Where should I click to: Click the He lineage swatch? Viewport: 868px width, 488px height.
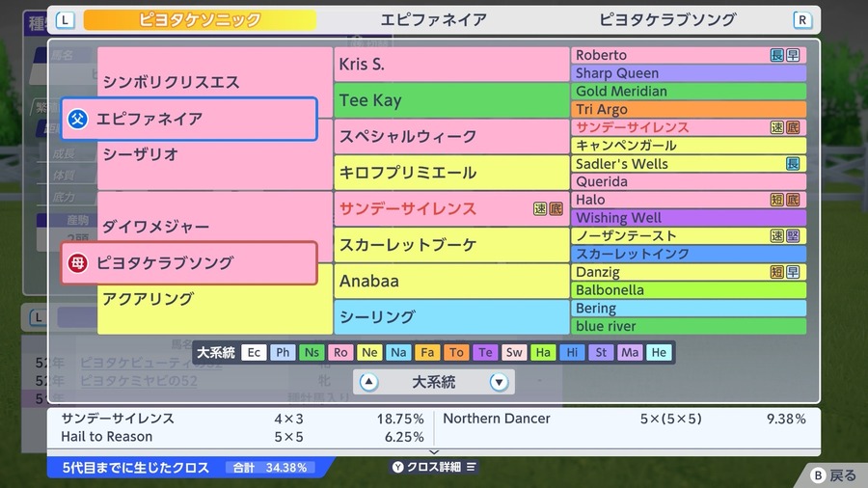[659, 352]
